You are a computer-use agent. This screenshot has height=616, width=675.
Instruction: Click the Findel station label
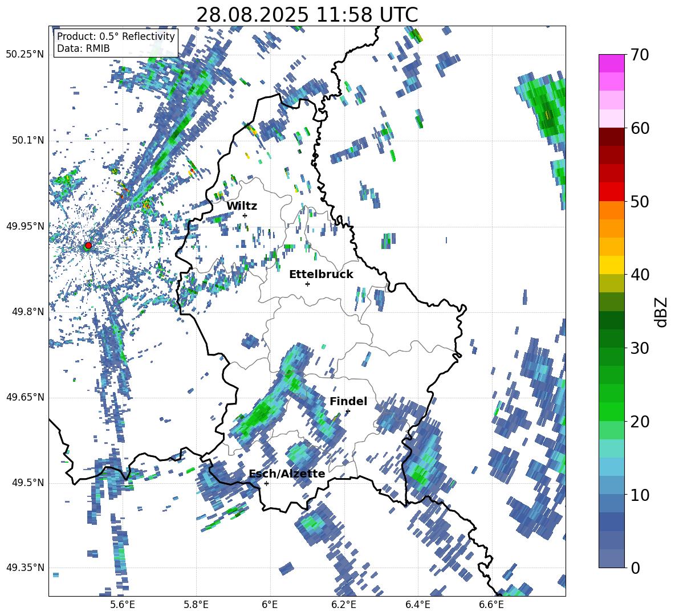(x=348, y=401)
